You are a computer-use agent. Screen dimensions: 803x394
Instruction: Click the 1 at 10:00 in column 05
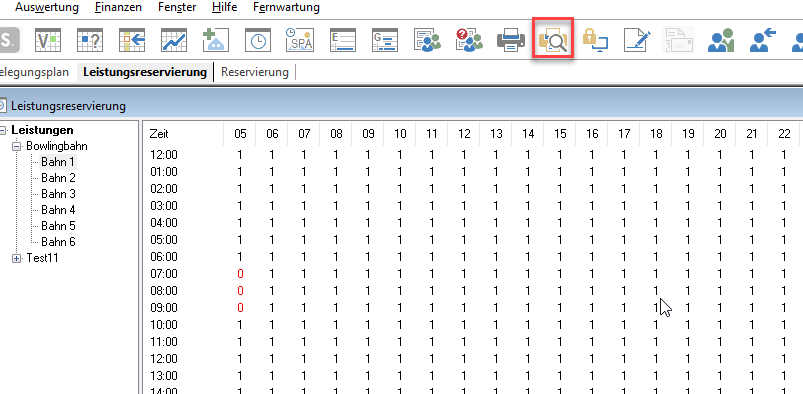(x=240, y=325)
